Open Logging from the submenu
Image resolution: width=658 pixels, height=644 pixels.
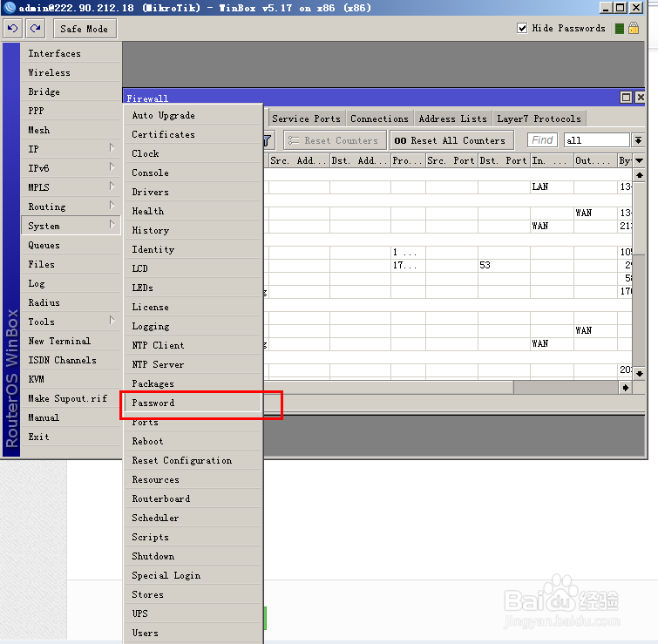click(x=193, y=326)
